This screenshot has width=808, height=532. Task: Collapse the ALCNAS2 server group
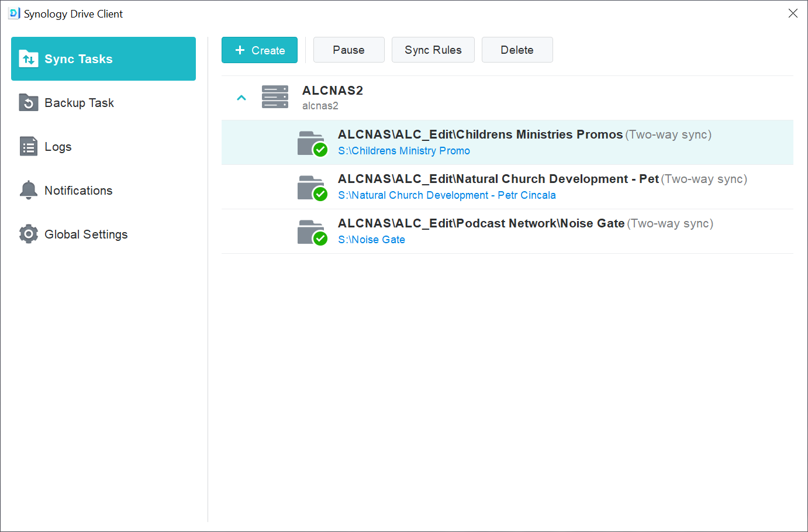pos(241,98)
